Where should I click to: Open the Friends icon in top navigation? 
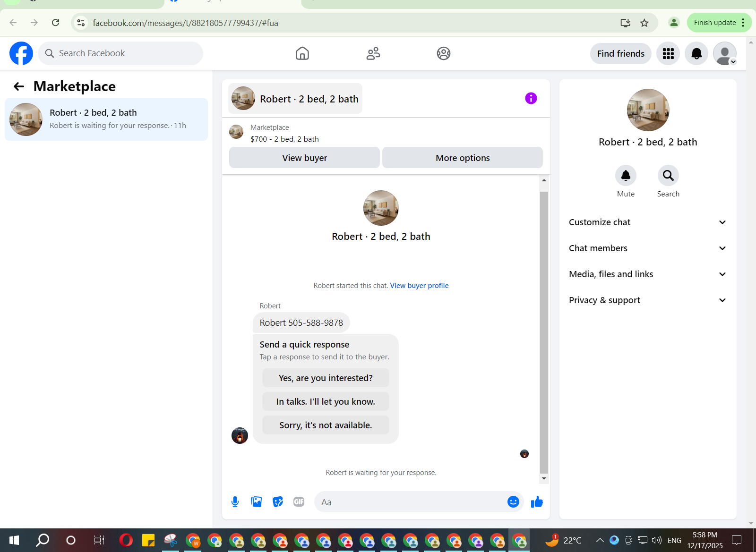click(373, 53)
